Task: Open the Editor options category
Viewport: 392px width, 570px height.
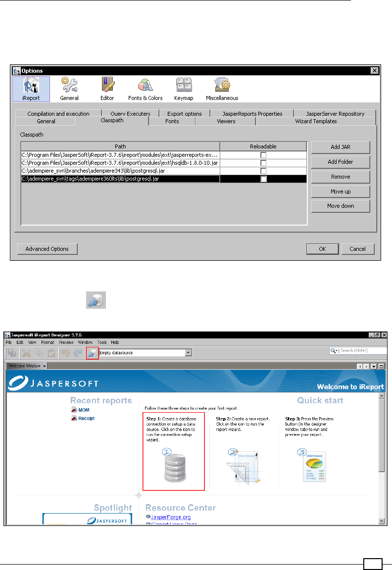Action: 107,89
